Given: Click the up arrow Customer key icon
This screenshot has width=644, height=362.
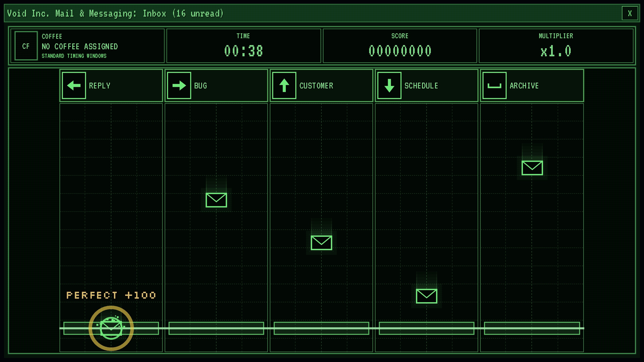Looking at the screenshot, I should 284,85.
